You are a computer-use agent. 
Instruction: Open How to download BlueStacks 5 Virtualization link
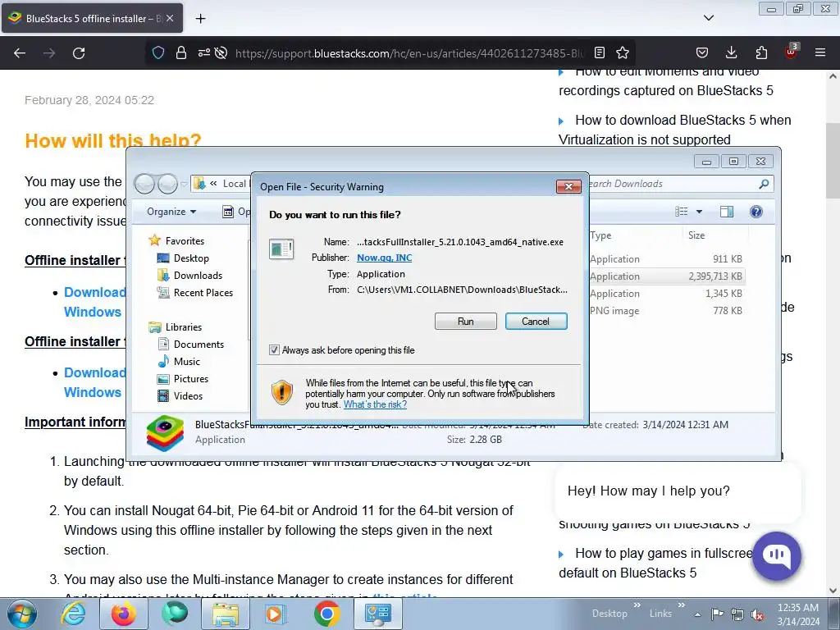tap(675, 130)
